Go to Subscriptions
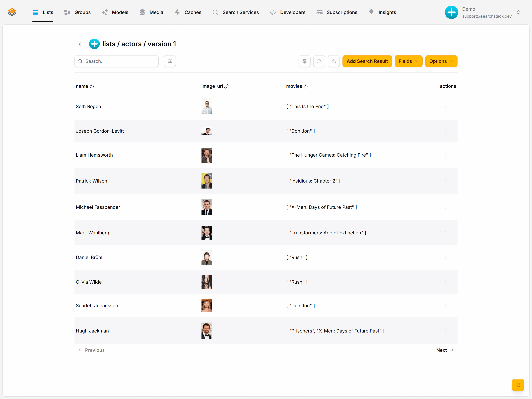Image resolution: width=532 pixels, height=399 pixels. click(337, 12)
